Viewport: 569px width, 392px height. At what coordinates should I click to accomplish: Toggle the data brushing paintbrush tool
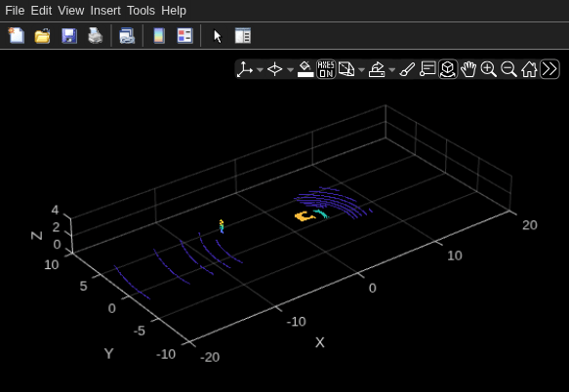[x=407, y=69]
